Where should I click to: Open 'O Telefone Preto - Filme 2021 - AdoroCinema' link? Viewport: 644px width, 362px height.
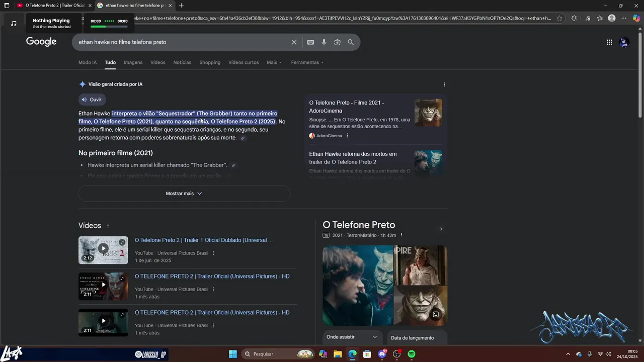click(x=347, y=107)
